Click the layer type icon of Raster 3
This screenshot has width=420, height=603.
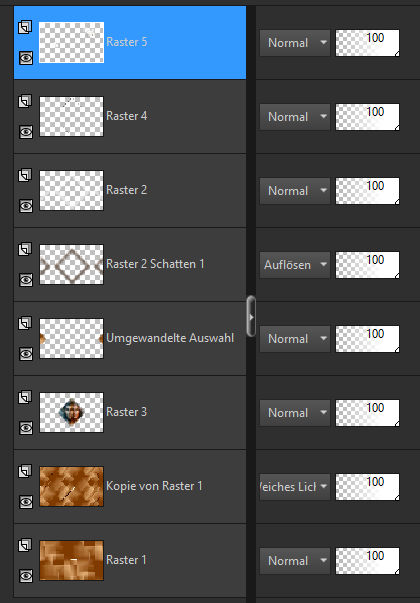pos(25,398)
